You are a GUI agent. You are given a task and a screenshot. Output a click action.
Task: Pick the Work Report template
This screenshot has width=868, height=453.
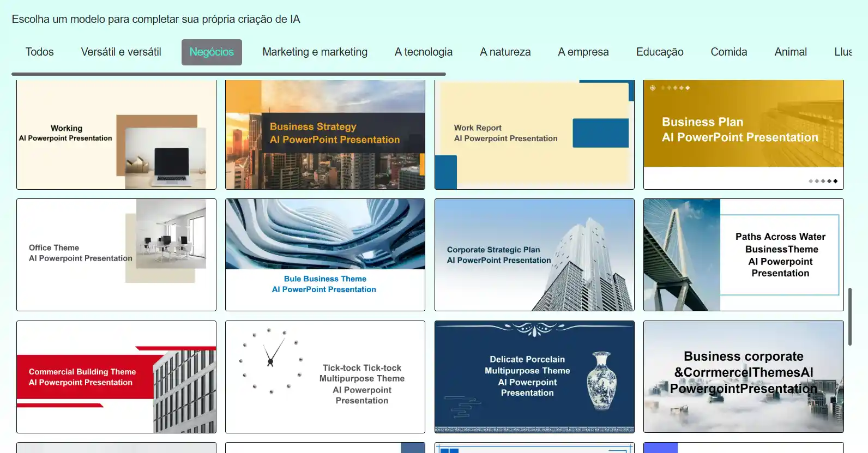[534, 135]
